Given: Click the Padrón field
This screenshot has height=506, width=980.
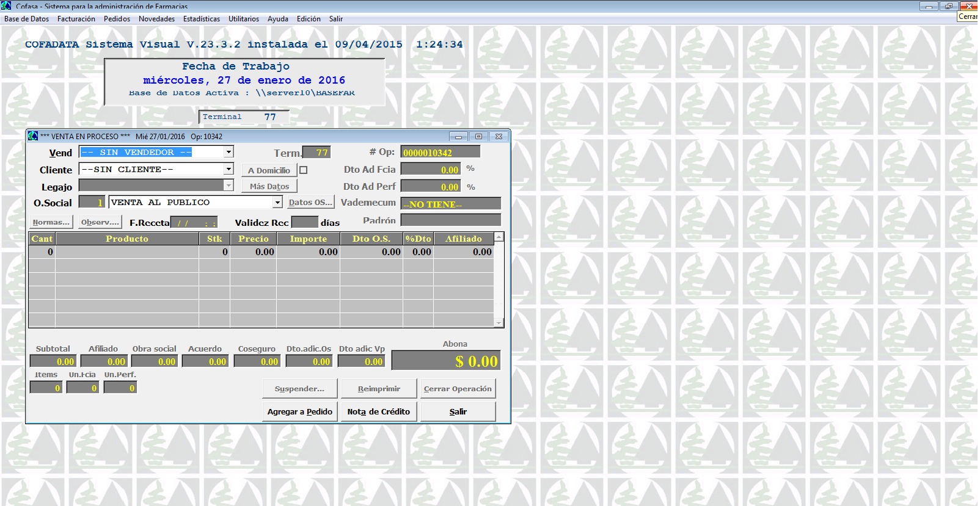Looking at the screenshot, I should 451,220.
